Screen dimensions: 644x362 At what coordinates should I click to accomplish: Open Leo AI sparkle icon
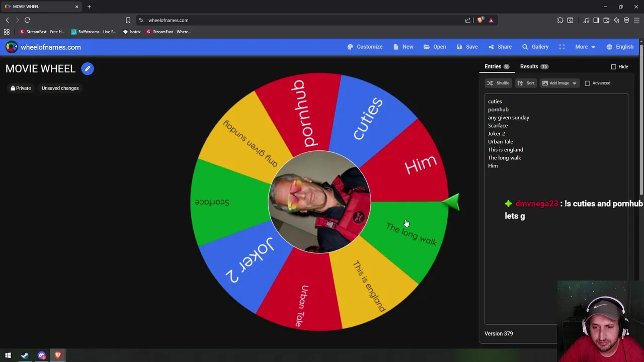[616, 20]
